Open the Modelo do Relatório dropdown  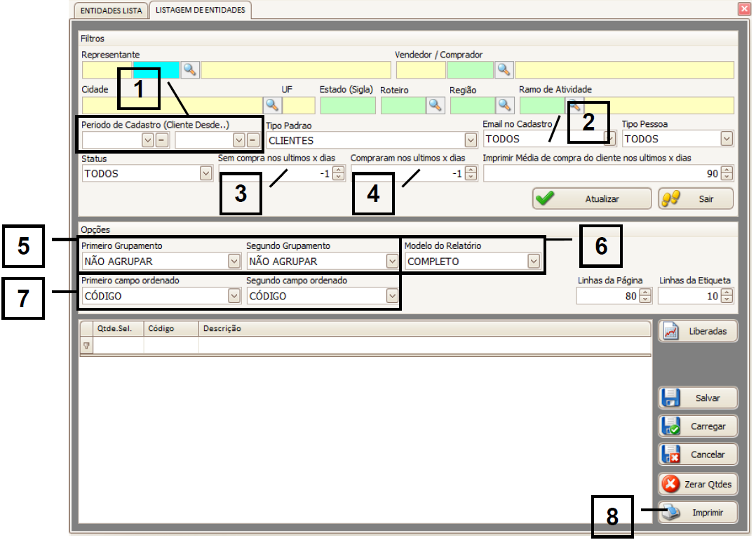534,262
